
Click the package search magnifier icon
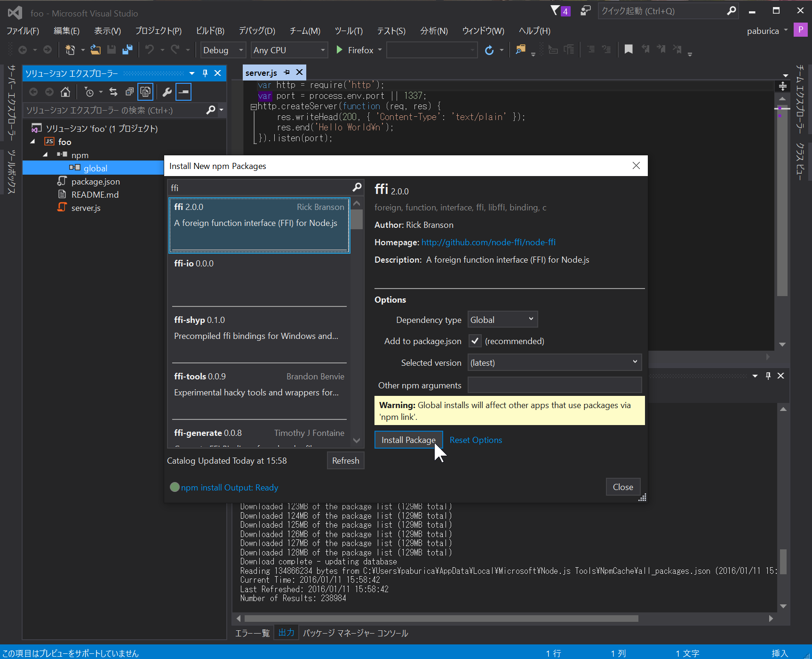pos(357,187)
